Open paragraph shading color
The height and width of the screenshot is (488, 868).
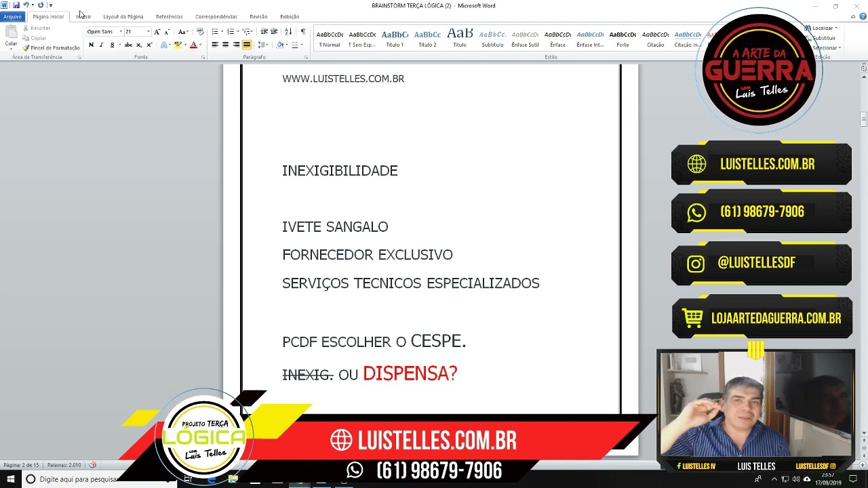[x=280, y=45]
